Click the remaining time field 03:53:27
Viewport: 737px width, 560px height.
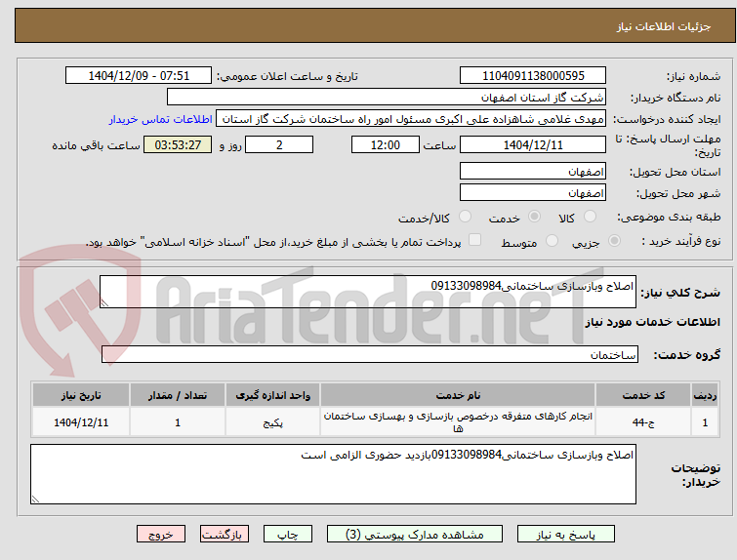(x=178, y=144)
